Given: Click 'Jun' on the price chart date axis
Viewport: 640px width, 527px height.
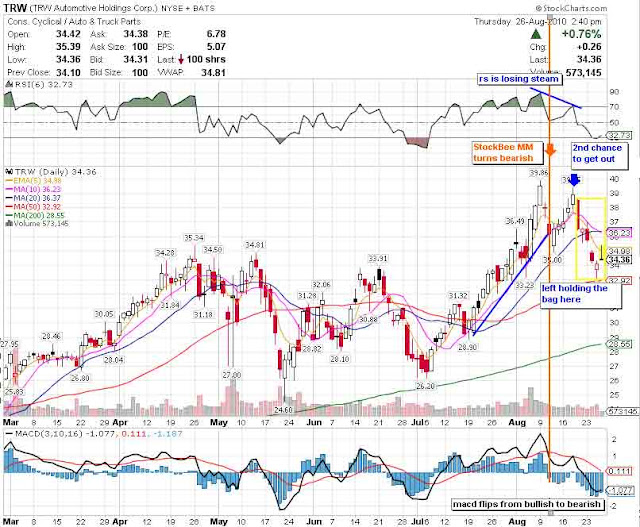Looking at the screenshot, I should (314, 422).
